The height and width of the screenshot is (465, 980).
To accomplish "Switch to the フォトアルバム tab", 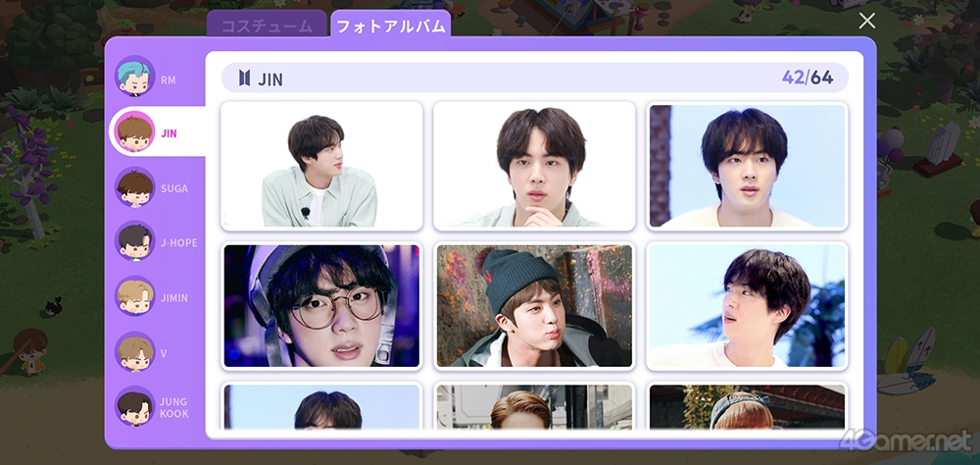I will 391,26.
